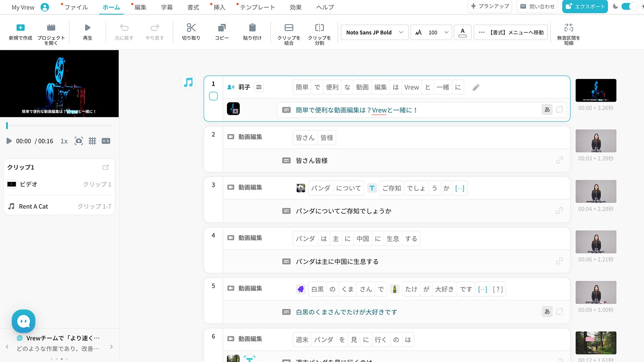The height and width of the screenshot is (362, 644).
Task: Click the caption display icon under preview
Action: pyautogui.click(x=106, y=141)
